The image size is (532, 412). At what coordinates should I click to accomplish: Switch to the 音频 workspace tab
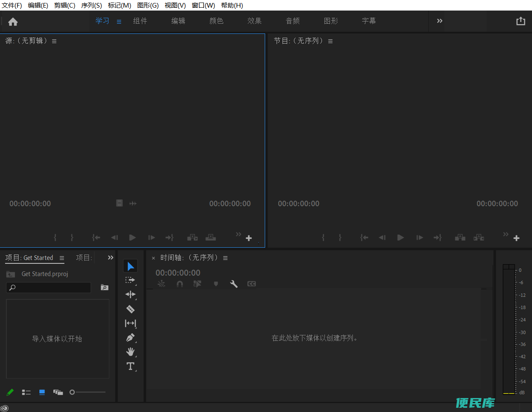click(x=293, y=21)
